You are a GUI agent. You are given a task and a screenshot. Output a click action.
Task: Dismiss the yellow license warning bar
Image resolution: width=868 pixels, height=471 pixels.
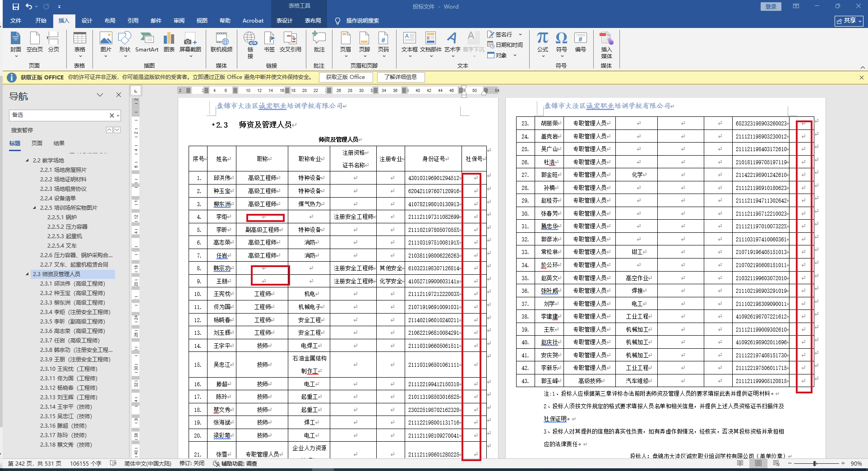tap(862, 77)
